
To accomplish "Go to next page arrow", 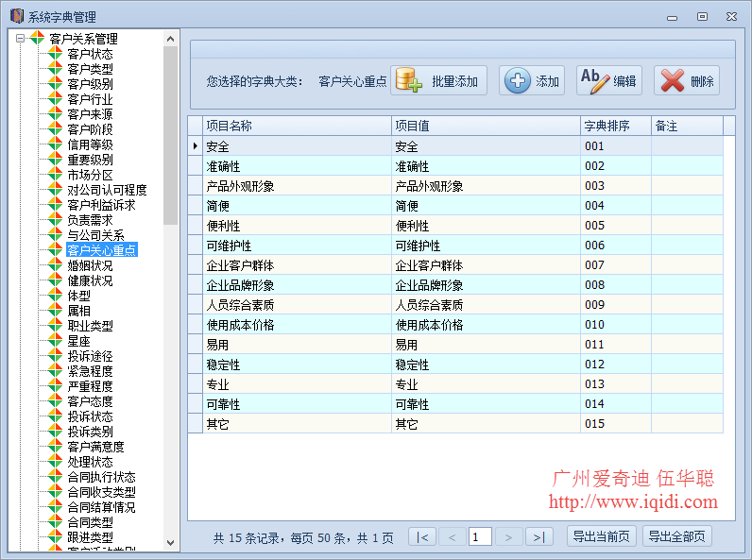I will pos(509,537).
